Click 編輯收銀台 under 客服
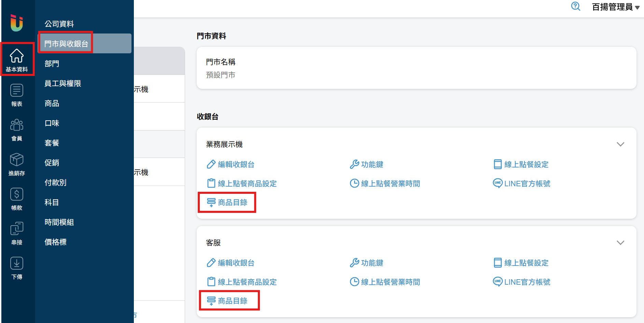This screenshot has width=644, height=323. coord(231,263)
